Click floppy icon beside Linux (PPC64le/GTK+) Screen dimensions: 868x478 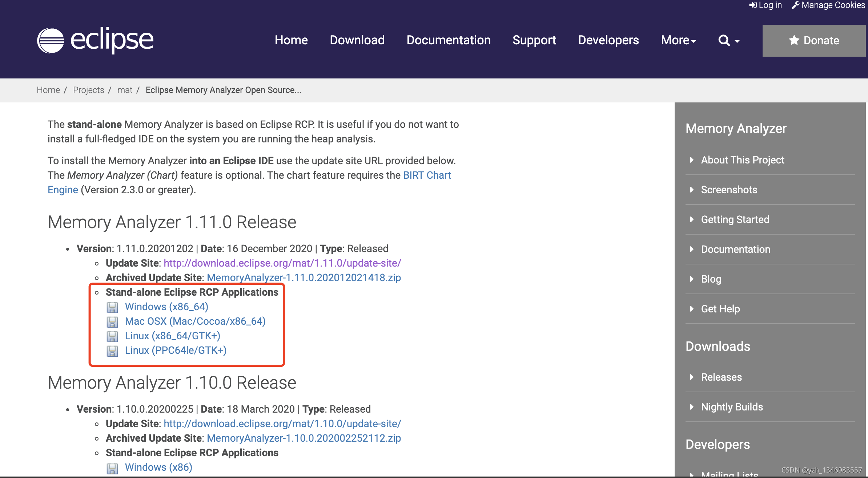[112, 351]
